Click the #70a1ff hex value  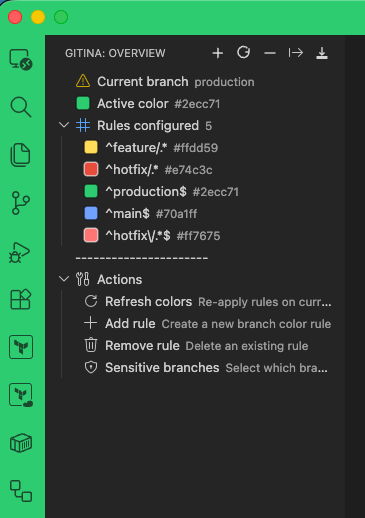pyautogui.click(x=176, y=214)
